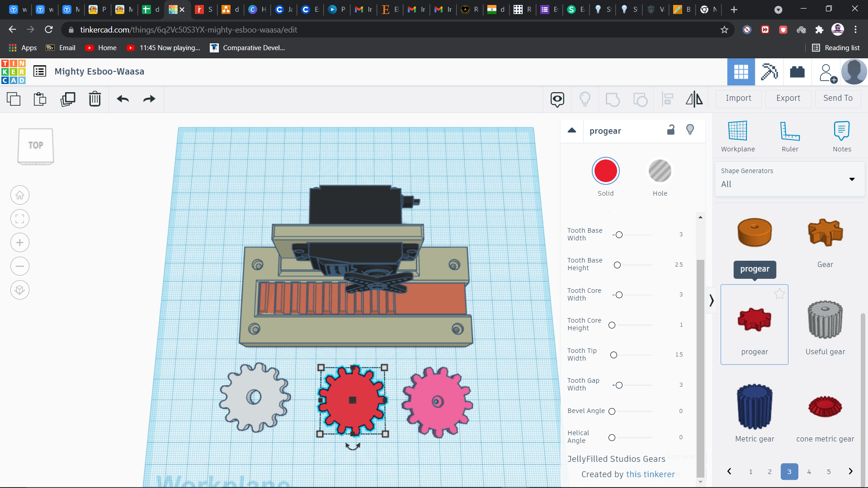Navigate to page 4 of shape generators

[x=808, y=472]
